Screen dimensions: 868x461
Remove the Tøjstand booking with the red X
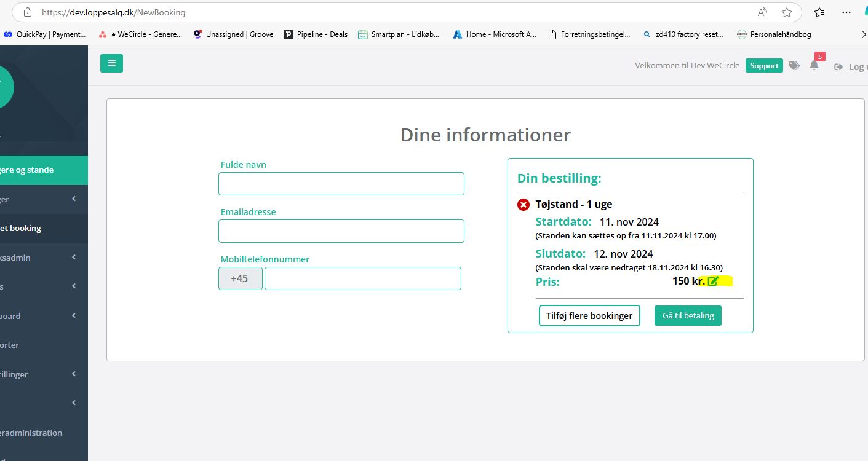point(524,205)
